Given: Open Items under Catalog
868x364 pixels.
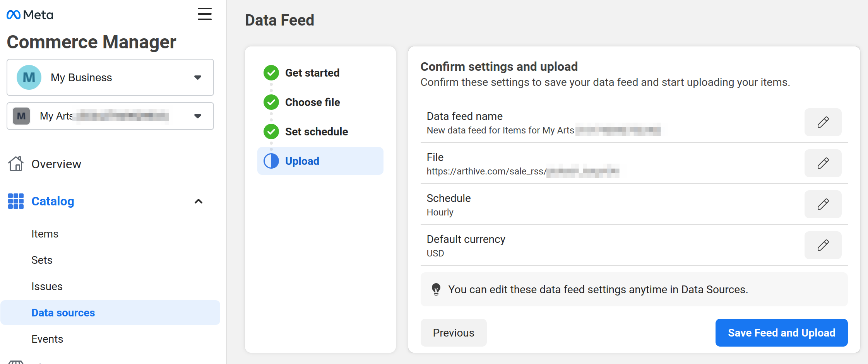Looking at the screenshot, I should point(45,234).
